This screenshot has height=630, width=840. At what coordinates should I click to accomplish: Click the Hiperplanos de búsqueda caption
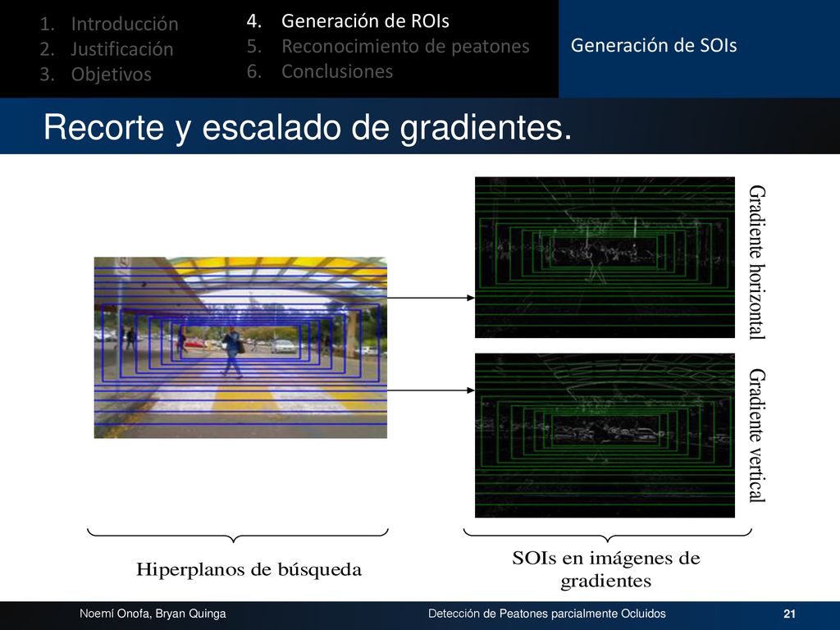pos(249,569)
